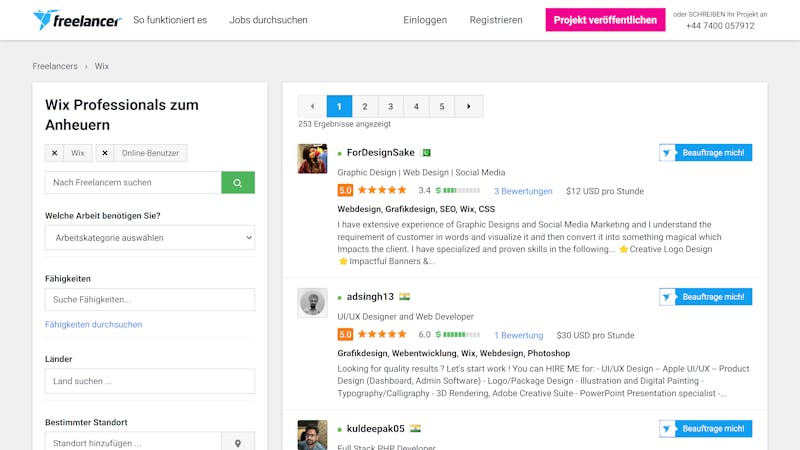
Task: Click $12 USD pro Stunde text
Action: coord(605,191)
